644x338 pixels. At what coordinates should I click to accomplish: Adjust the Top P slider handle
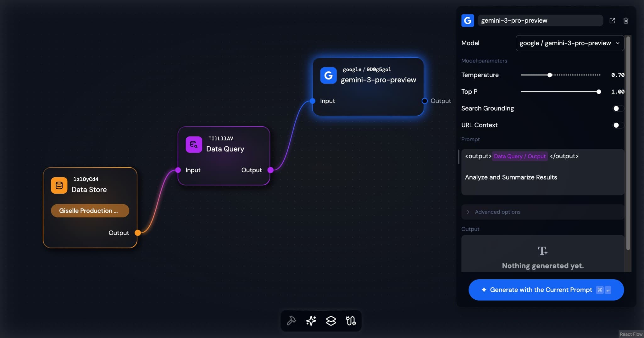point(599,92)
